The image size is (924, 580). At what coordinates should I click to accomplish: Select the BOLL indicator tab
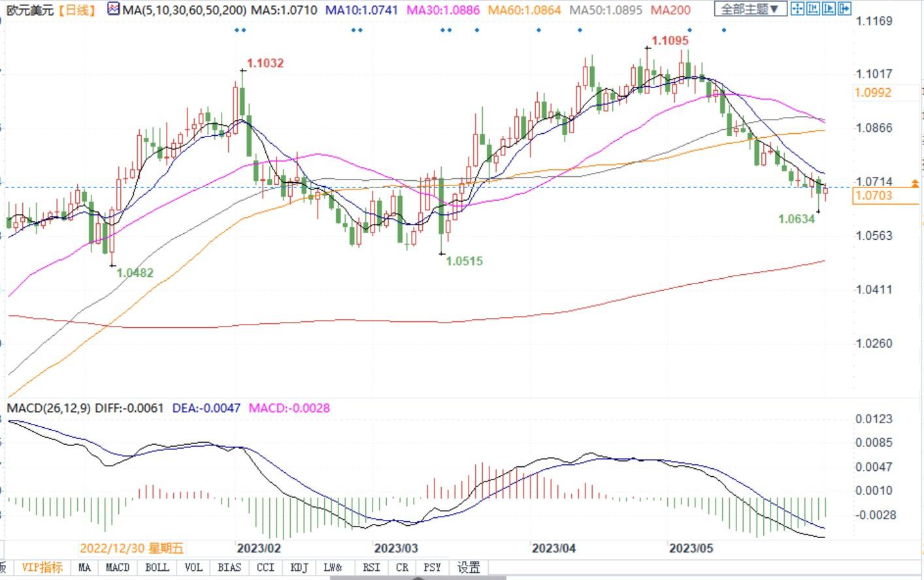pos(157,568)
